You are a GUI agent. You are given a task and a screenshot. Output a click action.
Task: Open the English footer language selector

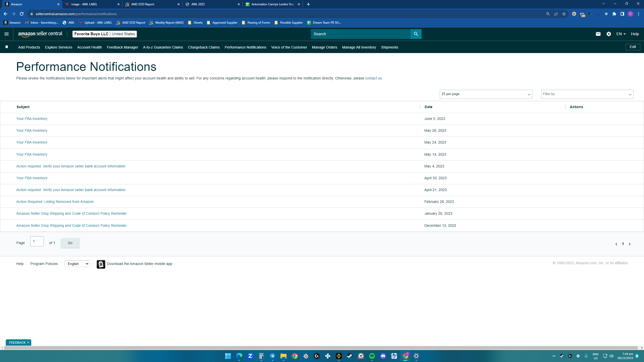(x=77, y=264)
